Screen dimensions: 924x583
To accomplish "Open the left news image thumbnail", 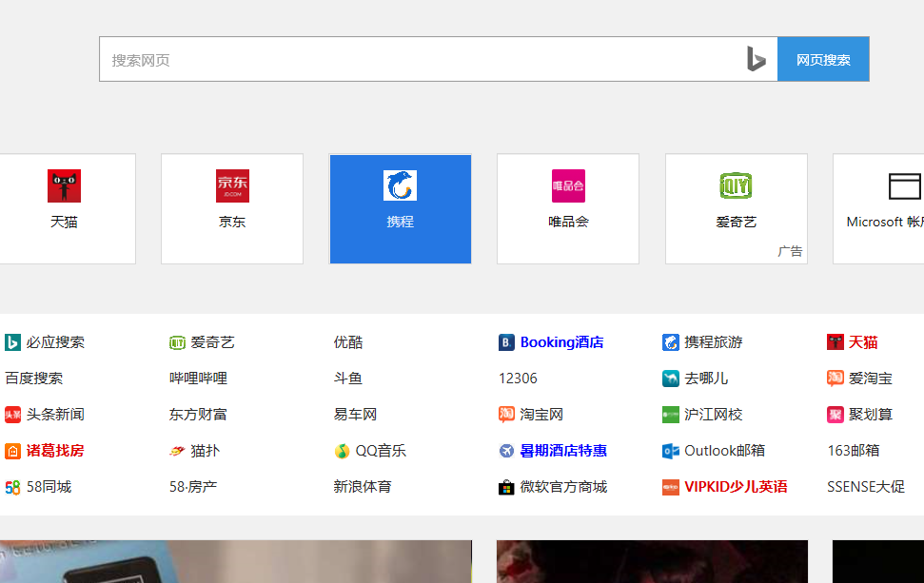I will tap(236, 562).
